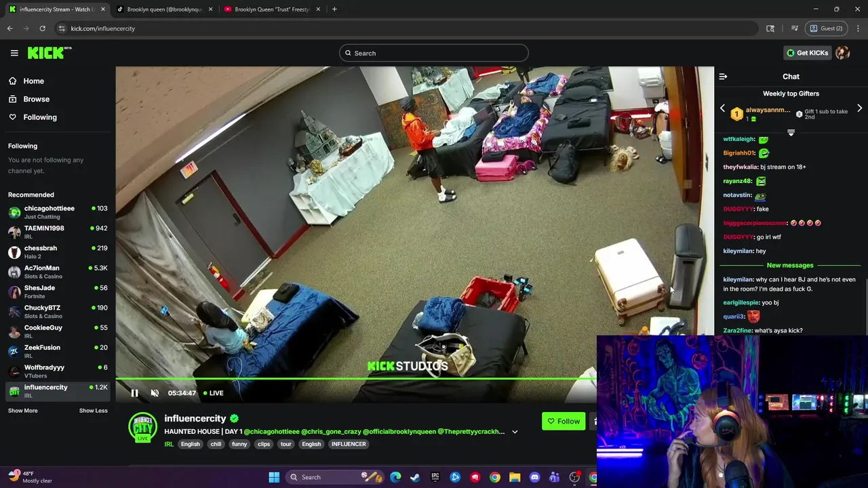The height and width of the screenshot is (488, 868).
Task: Click the Get KICKs button
Action: coord(807,53)
